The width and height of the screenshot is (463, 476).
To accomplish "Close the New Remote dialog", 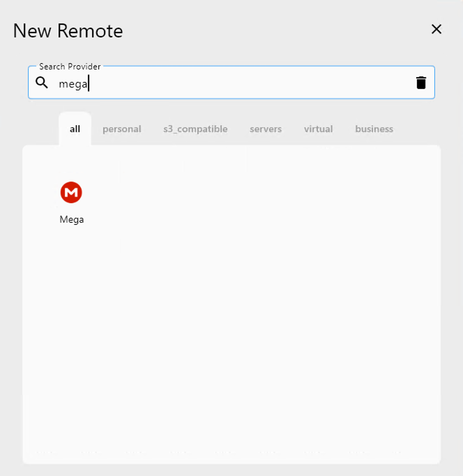I will coord(436,30).
